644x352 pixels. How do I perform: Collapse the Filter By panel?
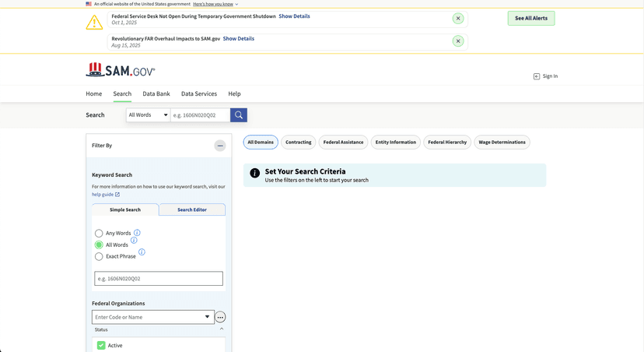[x=220, y=146]
